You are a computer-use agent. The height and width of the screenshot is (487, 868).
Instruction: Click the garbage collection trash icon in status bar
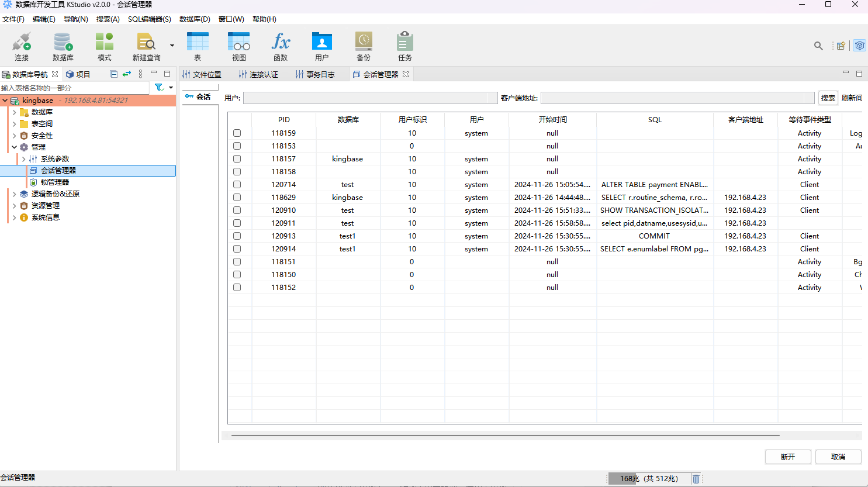[696, 479]
